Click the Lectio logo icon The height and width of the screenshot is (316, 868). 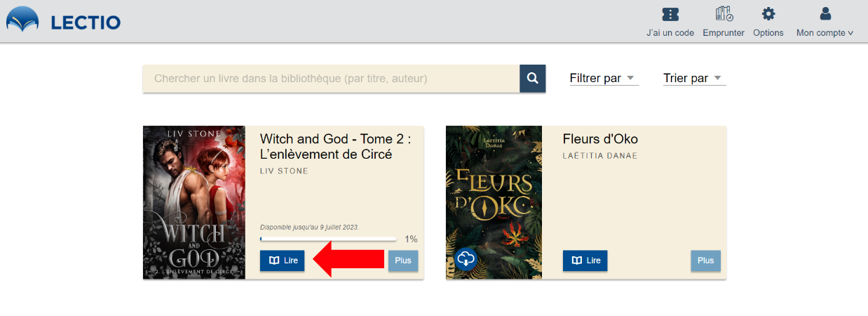coord(23,20)
